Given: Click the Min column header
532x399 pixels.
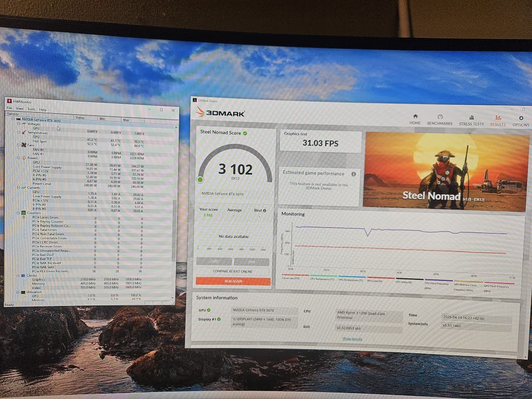Looking at the screenshot, I should [109, 119].
